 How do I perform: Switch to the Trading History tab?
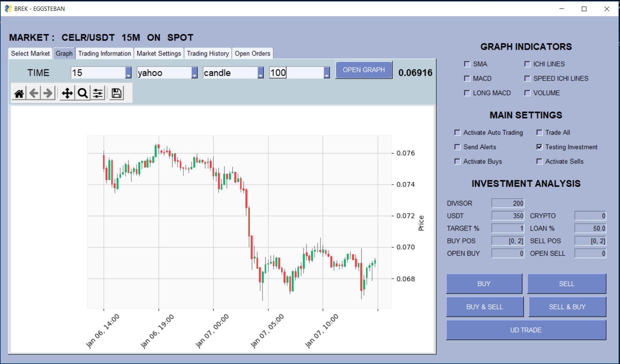[x=208, y=54]
